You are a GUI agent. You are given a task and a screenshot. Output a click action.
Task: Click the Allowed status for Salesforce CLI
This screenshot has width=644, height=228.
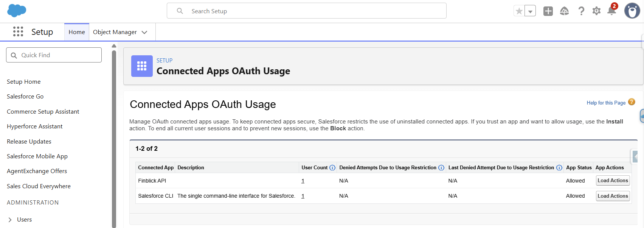[x=575, y=196]
